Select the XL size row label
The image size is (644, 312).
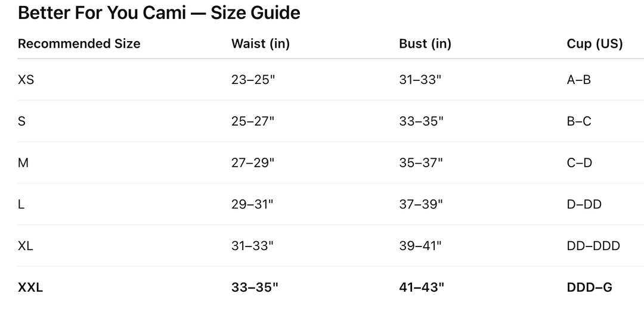[x=26, y=246]
